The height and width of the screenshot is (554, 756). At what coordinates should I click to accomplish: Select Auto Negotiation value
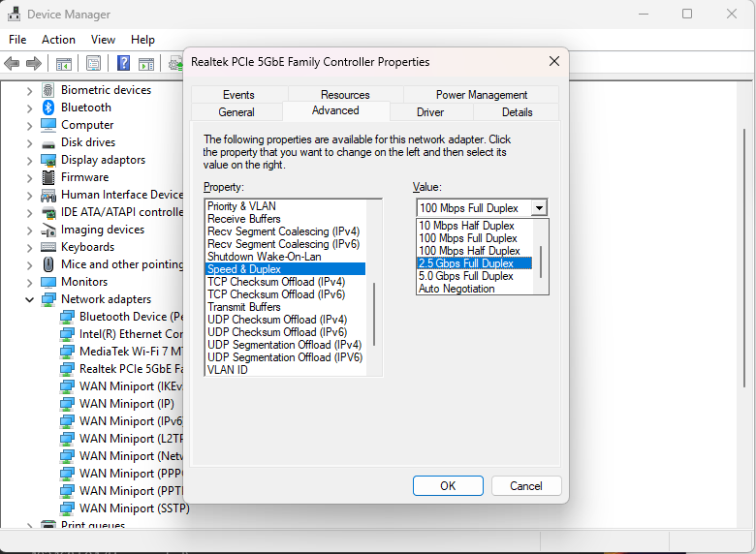click(474, 289)
